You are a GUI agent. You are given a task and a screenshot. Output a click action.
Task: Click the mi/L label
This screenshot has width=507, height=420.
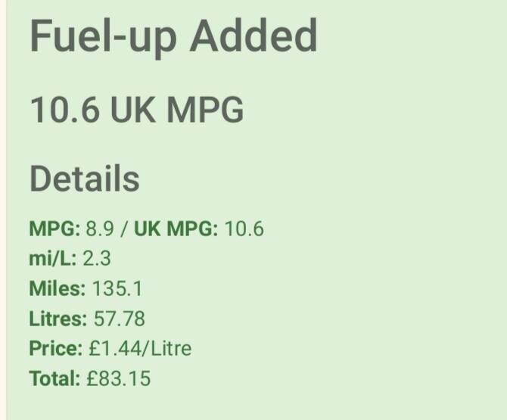(53, 259)
